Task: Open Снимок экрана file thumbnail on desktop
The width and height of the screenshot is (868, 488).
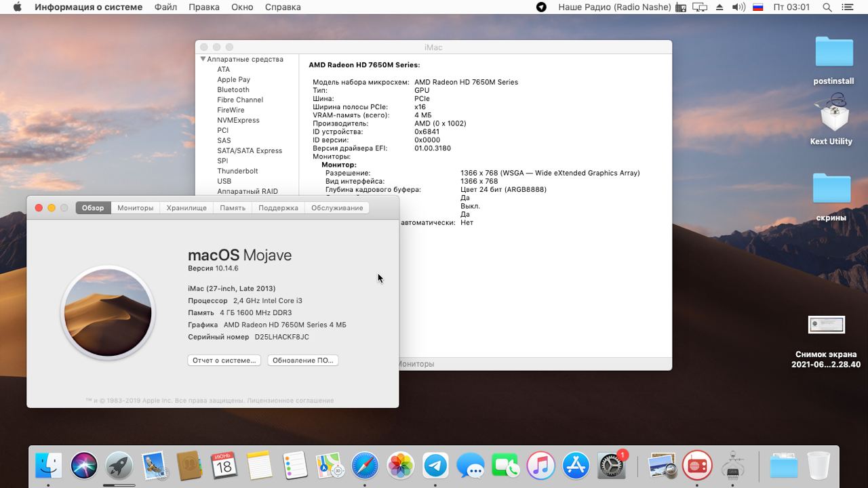Action: (827, 325)
